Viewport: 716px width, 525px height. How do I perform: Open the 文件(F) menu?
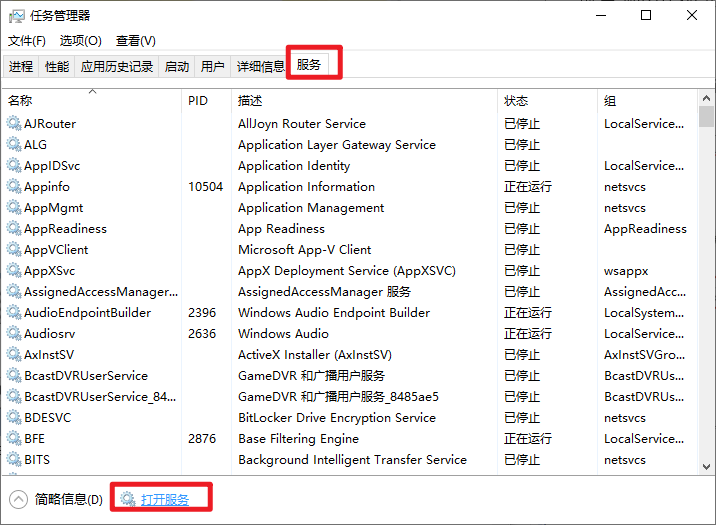point(27,41)
